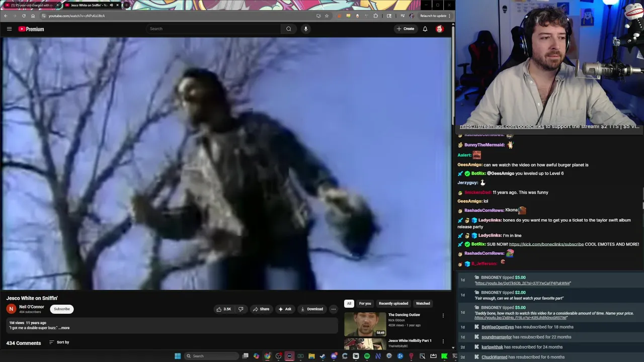644x362 pixels.
Task: Click the Windows taskbar search box
Action: [x=211, y=356]
